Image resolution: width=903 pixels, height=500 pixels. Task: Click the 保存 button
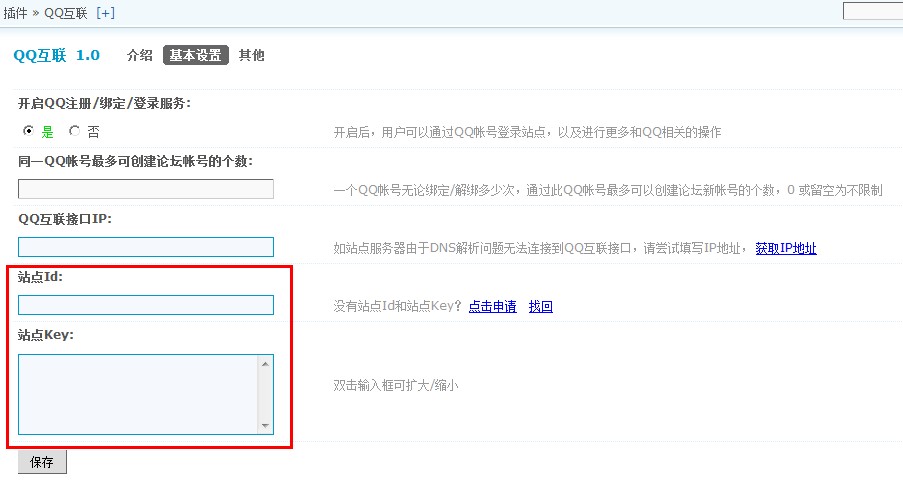pyautogui.click(x=42, y=462)
